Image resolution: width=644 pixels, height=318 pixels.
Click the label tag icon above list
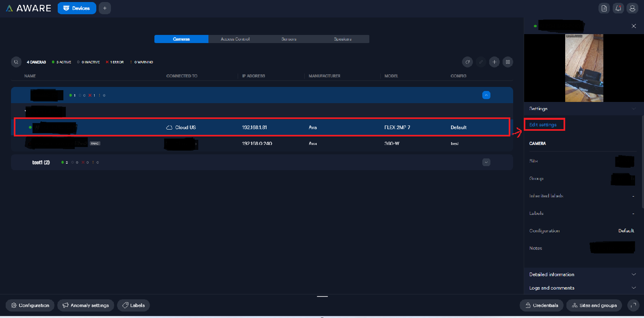(467, 62)
